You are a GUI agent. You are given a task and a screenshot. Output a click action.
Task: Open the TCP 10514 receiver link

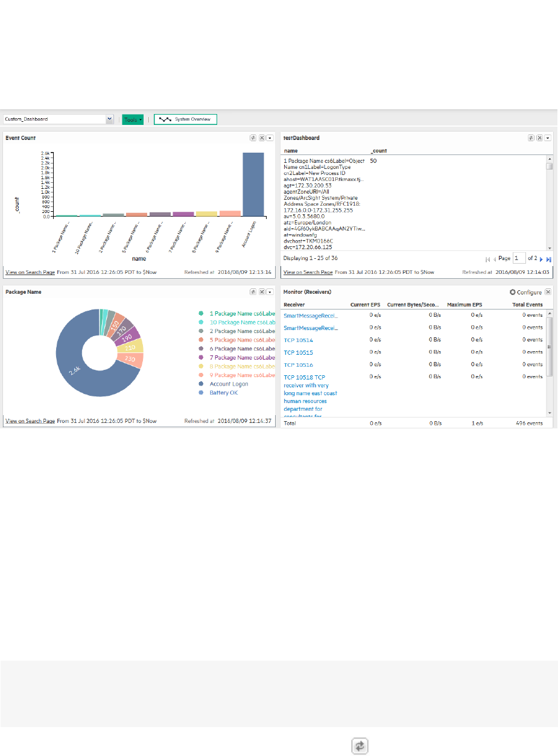(298, 340)
